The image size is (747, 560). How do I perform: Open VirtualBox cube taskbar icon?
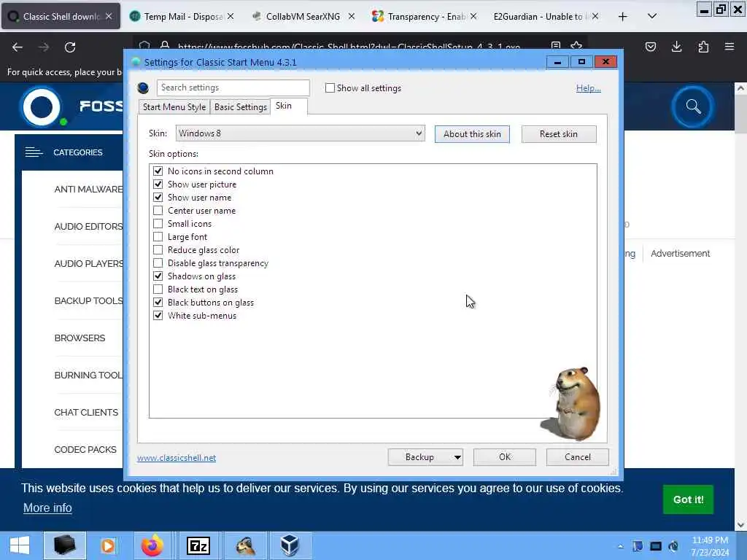(x=290, y=545)
